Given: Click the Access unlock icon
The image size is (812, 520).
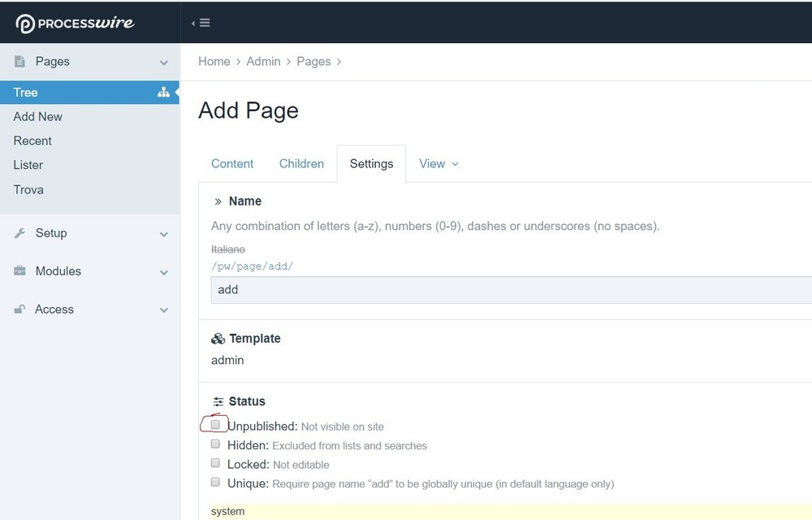Looking at the screenshot, I should [20, 310].
